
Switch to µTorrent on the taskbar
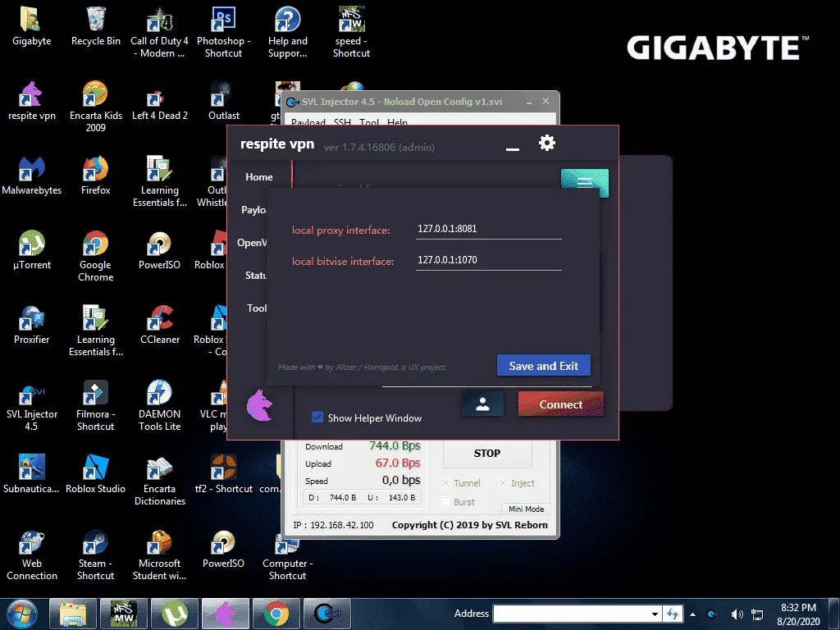pyautogui.click(x=174, y=614)
